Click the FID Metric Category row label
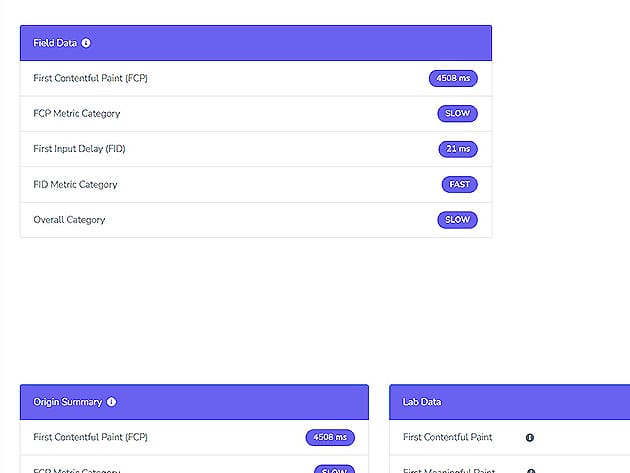The height and width of the screenshot is (473, 630). click(75, 184)
